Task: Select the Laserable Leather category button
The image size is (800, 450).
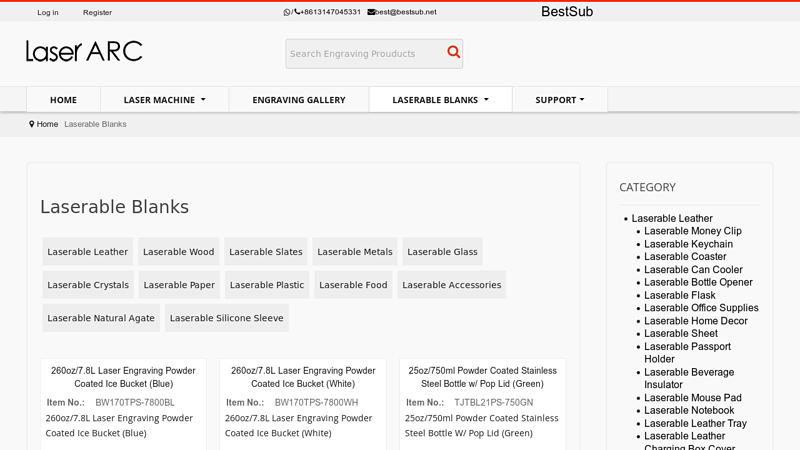Action: [88, 252]
